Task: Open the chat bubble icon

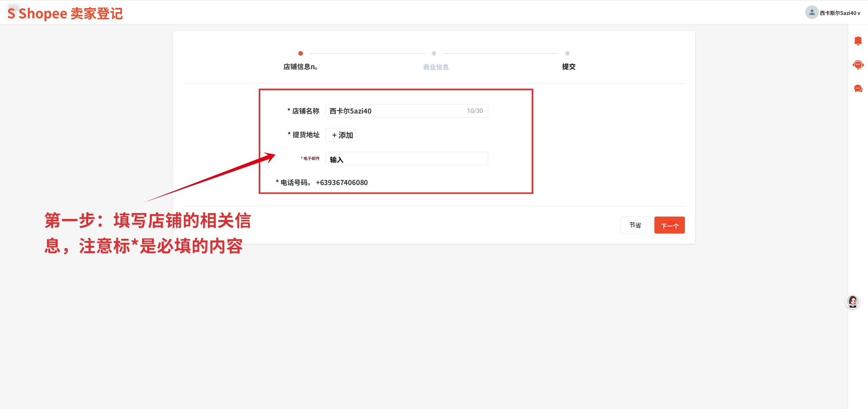Action: [858, 89]
